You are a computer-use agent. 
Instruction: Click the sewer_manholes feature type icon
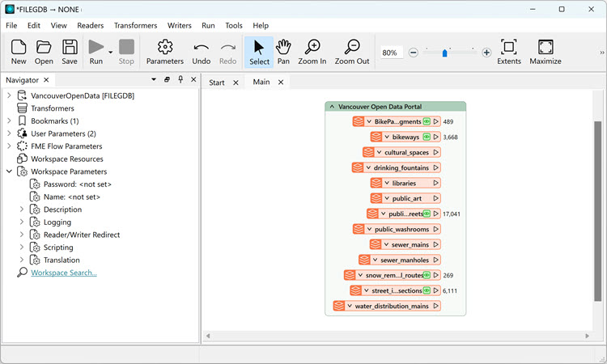[x=364, y=260]
